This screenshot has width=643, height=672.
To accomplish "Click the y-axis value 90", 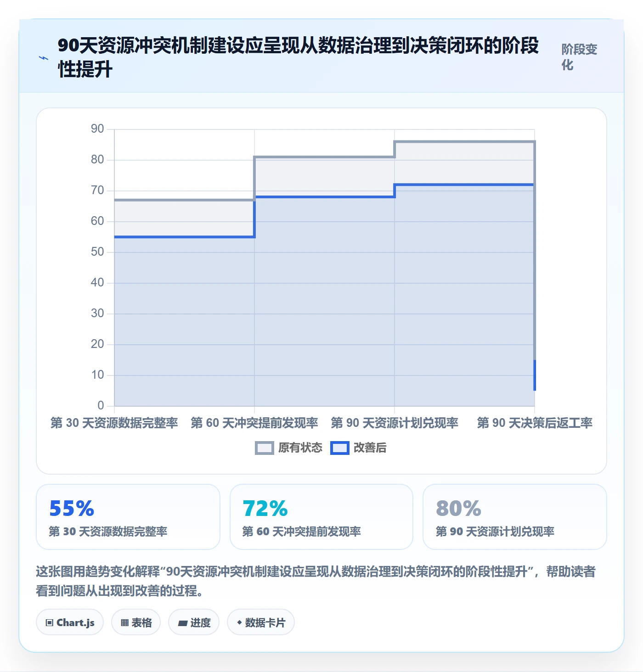I will click(97, 129).
